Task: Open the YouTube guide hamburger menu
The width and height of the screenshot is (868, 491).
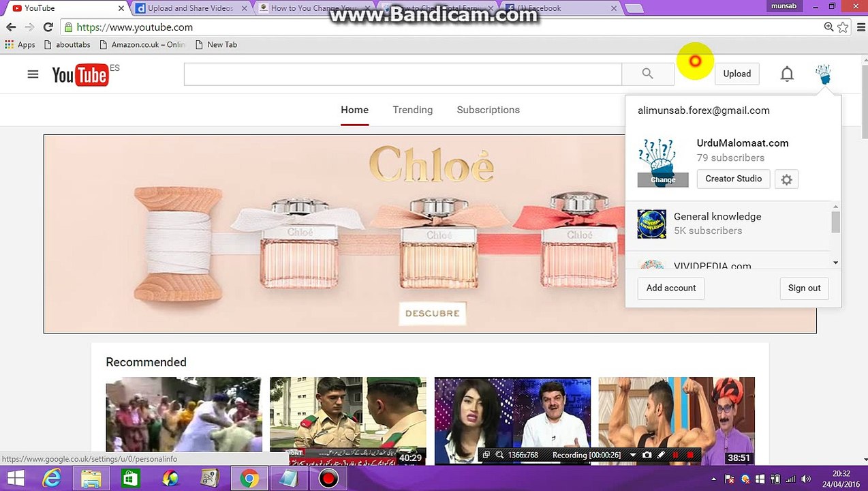Action: (x=33, y=74)
